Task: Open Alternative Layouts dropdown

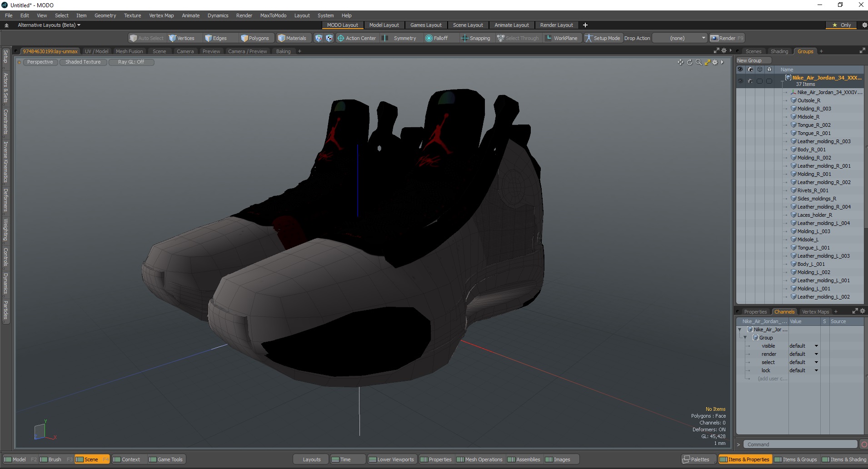Action: point(49,25)
